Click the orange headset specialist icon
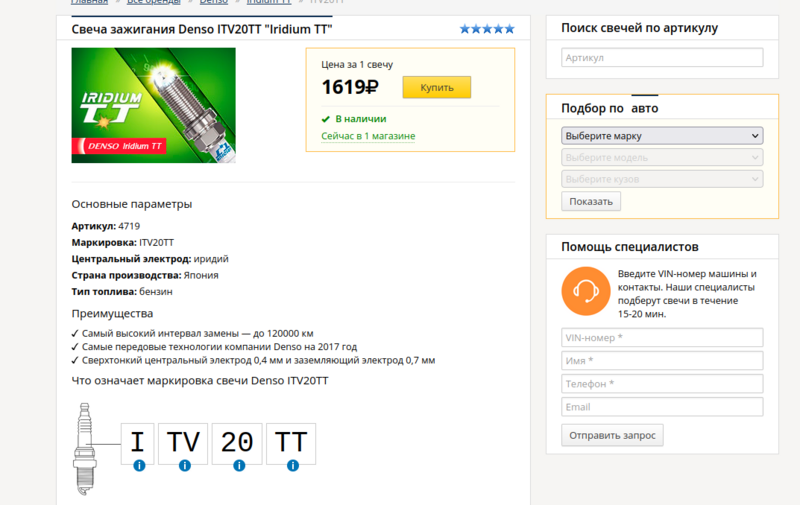Screen dimensions: 800x505 tap(585, 291)
